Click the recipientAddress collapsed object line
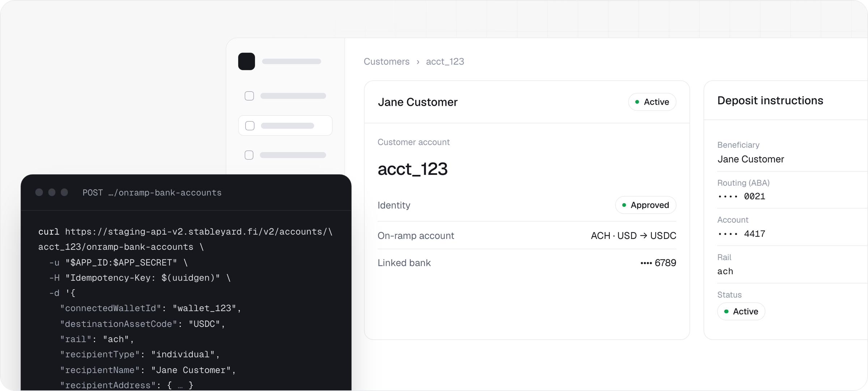The width and height of the screenshot is (868, 391). tap(127, 385)
